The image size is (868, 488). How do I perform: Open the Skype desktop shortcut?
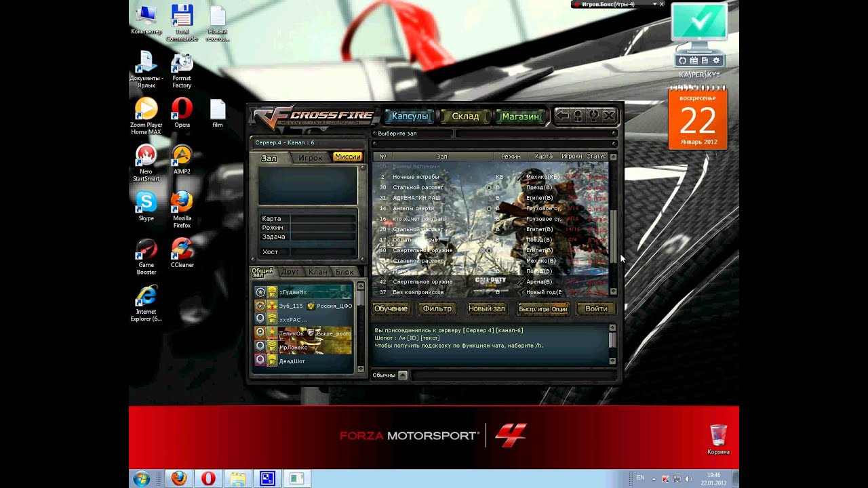[x=146, y=207]
